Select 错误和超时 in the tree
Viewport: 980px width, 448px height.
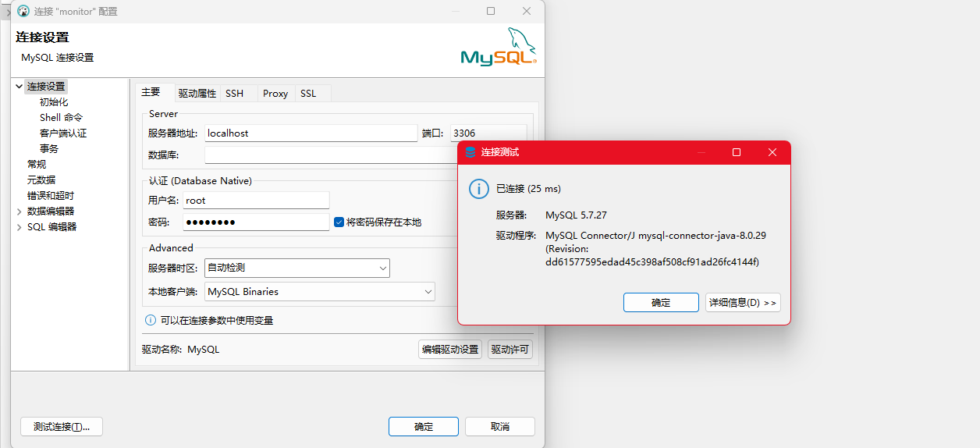click(51, 196)
